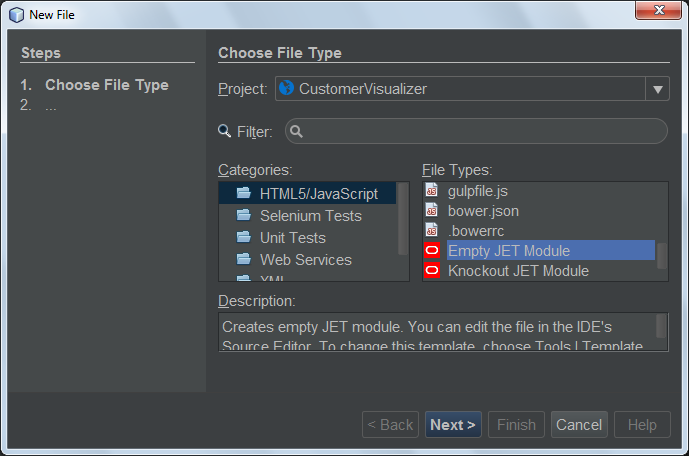The width and height of the screenshot is (689, 456).
Task: Click the Unit Tests folder icon
Action: coord(243,237)
